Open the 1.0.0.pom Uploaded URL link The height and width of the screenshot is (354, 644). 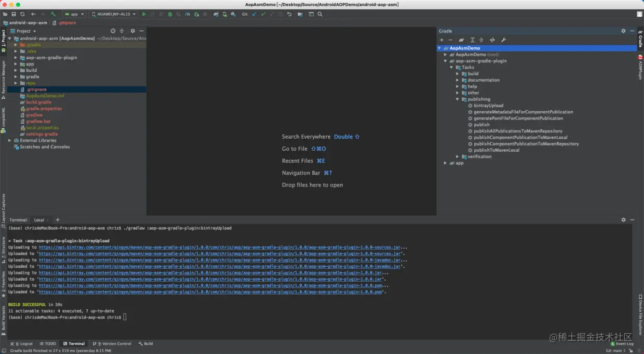pos(211,292)
